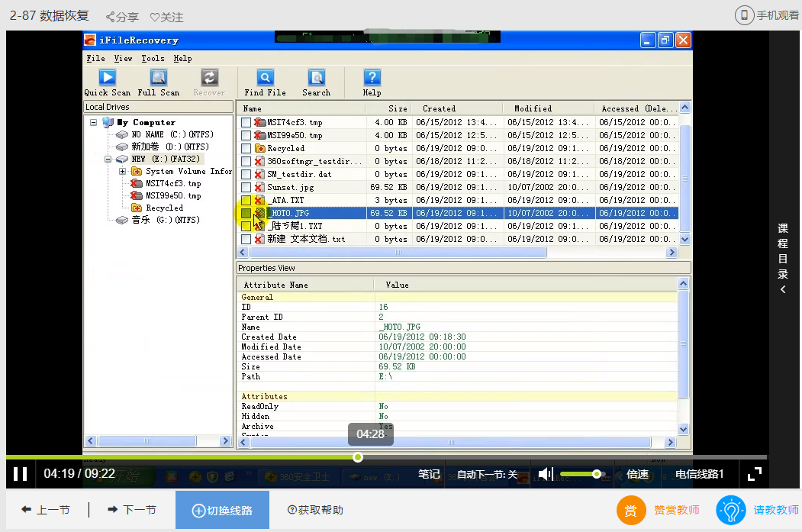Image resolution: width=802 pixels, height=532 pixels.
Task: Open 获取帮助 help link
Action: (x=316, y=510)
